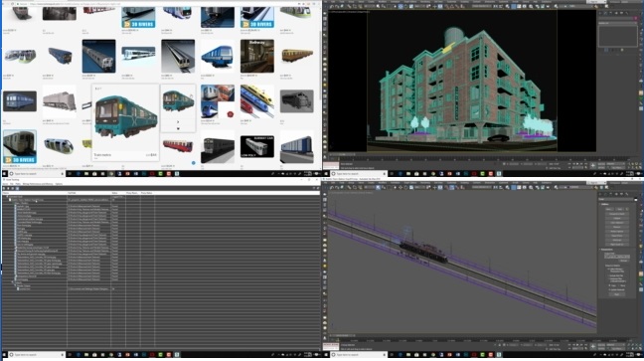Click the MAXScript utility button
This screenshot has width=644, height=361.
tap(617, 240)
